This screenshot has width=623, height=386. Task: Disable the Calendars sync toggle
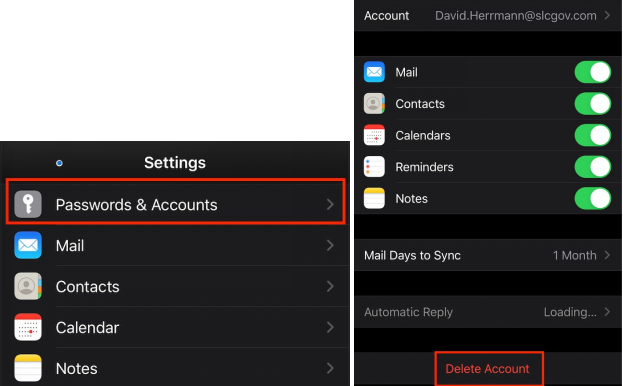click(593, 135)
